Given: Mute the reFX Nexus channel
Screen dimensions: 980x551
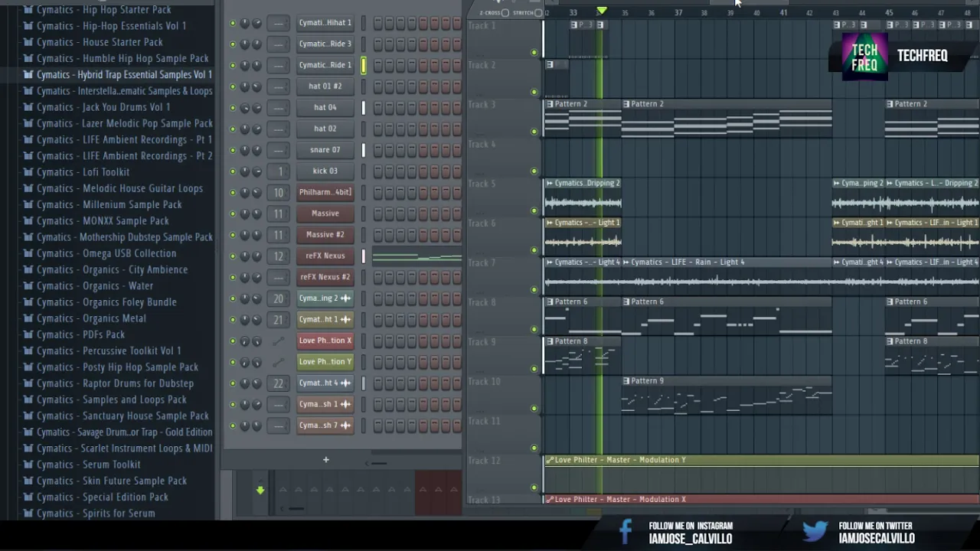Looking at the screenshot, I should (233, 256).
